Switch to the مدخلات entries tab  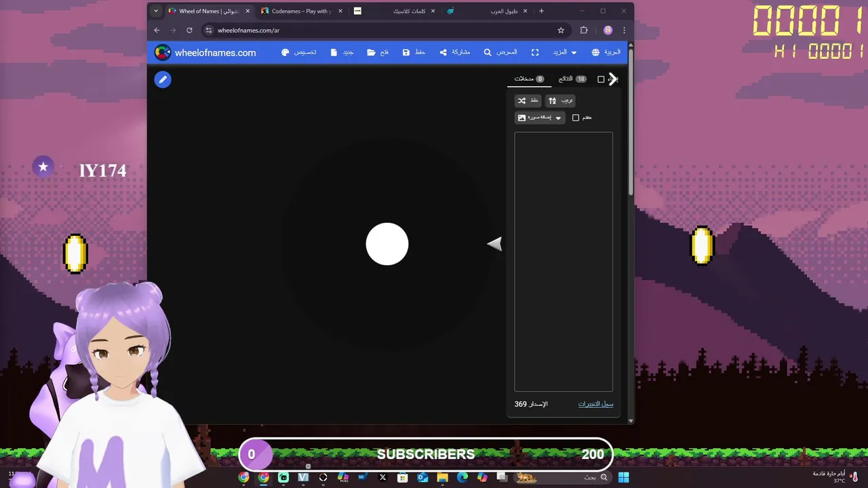pos(529,79)
